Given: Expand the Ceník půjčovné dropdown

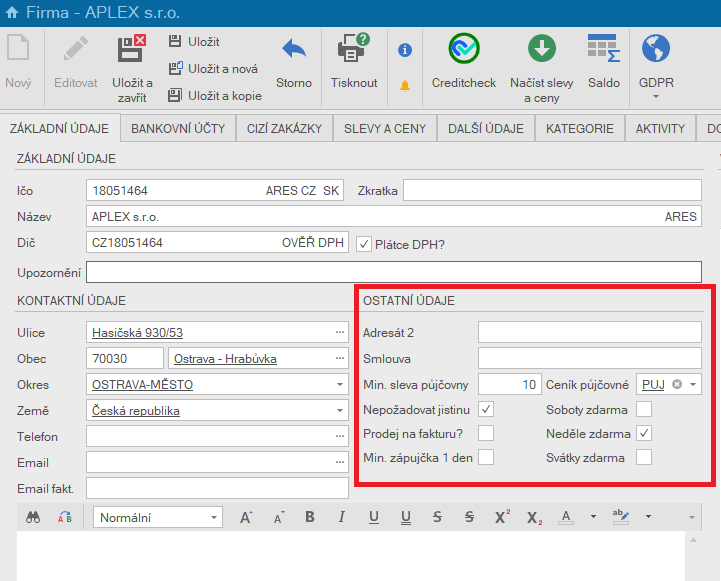Looking at the screenshot, I should pyautogui.click(x=693, y=384).
